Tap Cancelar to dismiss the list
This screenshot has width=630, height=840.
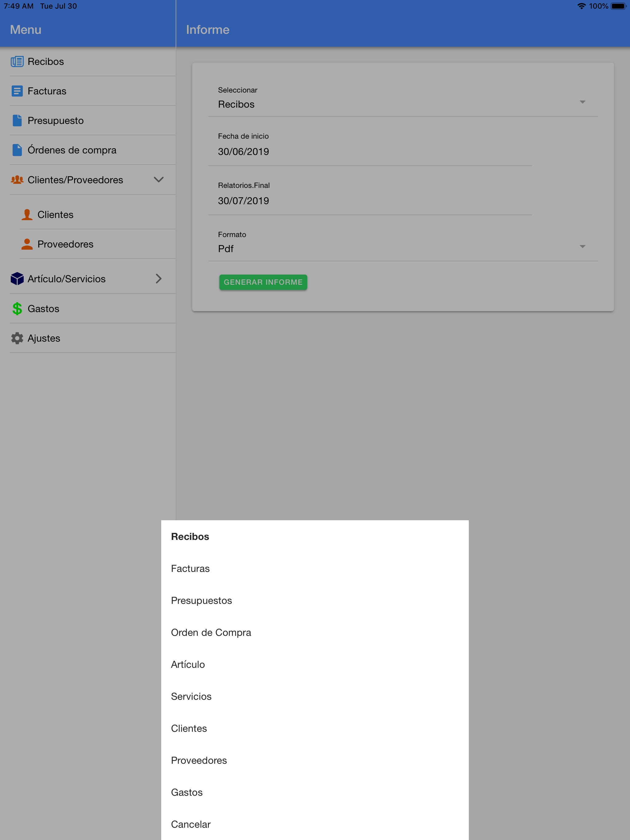[191, 824]
